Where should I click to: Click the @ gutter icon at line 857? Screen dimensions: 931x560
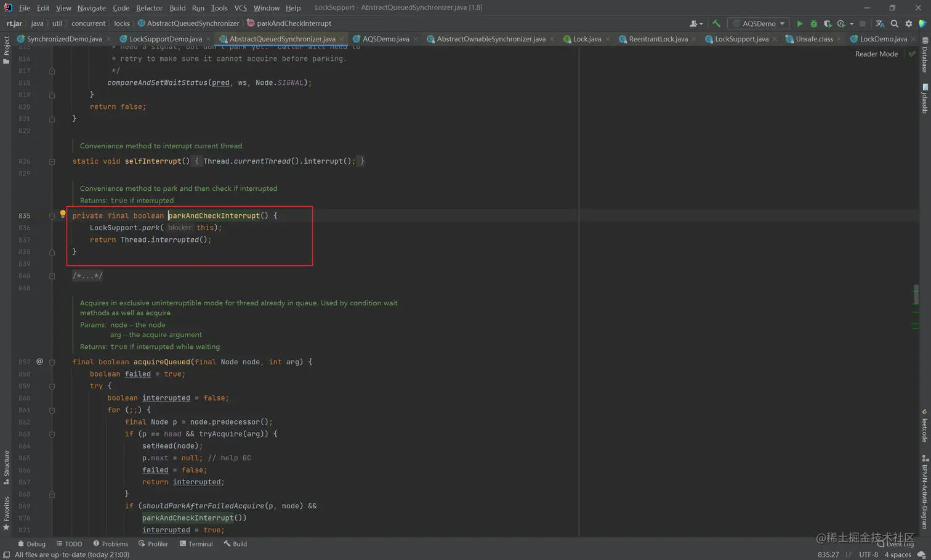click(x=39, y=361)
